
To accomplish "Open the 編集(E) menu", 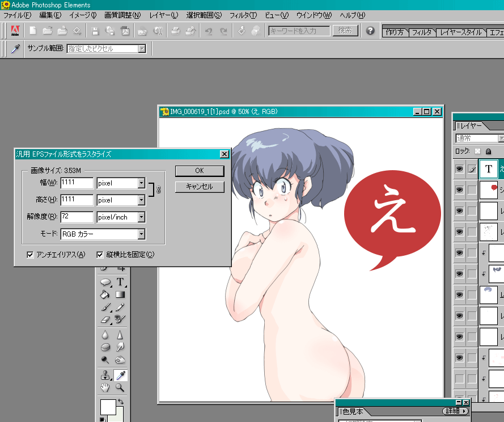I will pyautogui.click(x=50, y=15).
